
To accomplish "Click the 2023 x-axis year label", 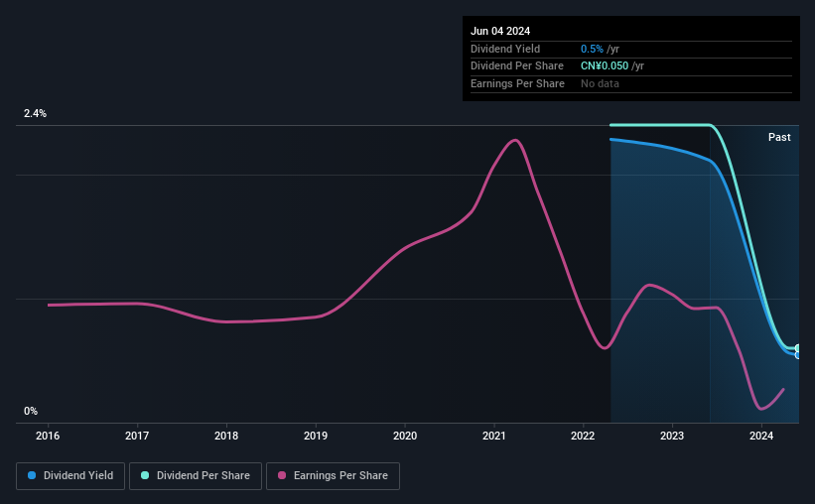I will click(x=672, y=436).
